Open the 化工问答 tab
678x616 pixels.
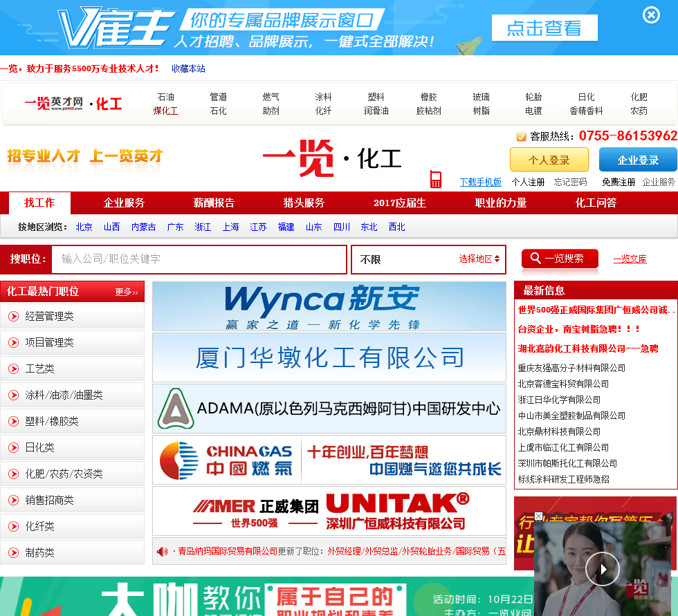596,203
